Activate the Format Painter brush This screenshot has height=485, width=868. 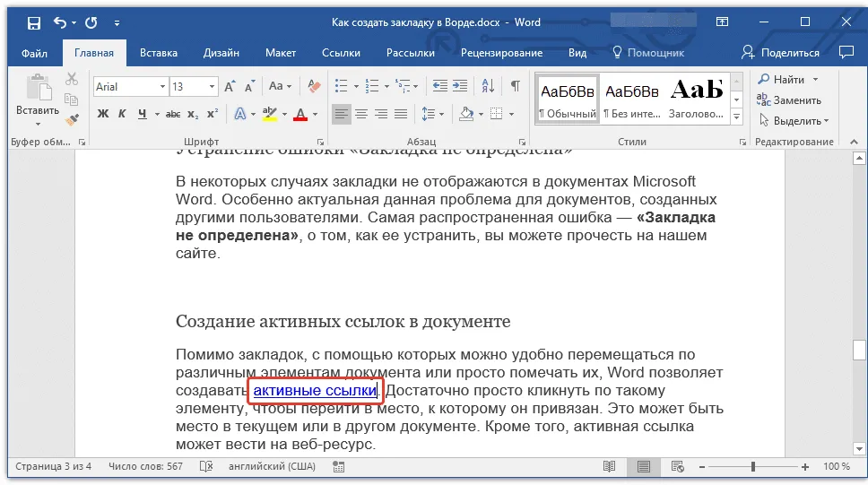click(x=72, y=119)
